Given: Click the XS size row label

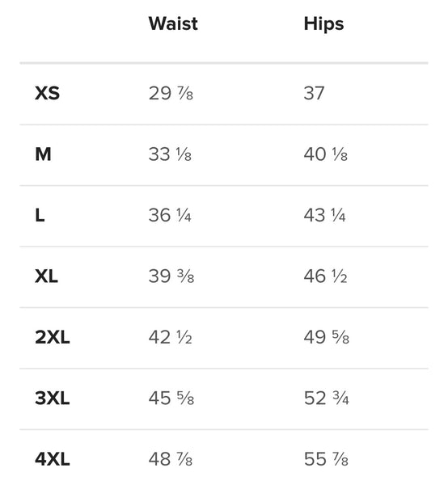Looking at the screenshot, I should click(x=48, y=93).
